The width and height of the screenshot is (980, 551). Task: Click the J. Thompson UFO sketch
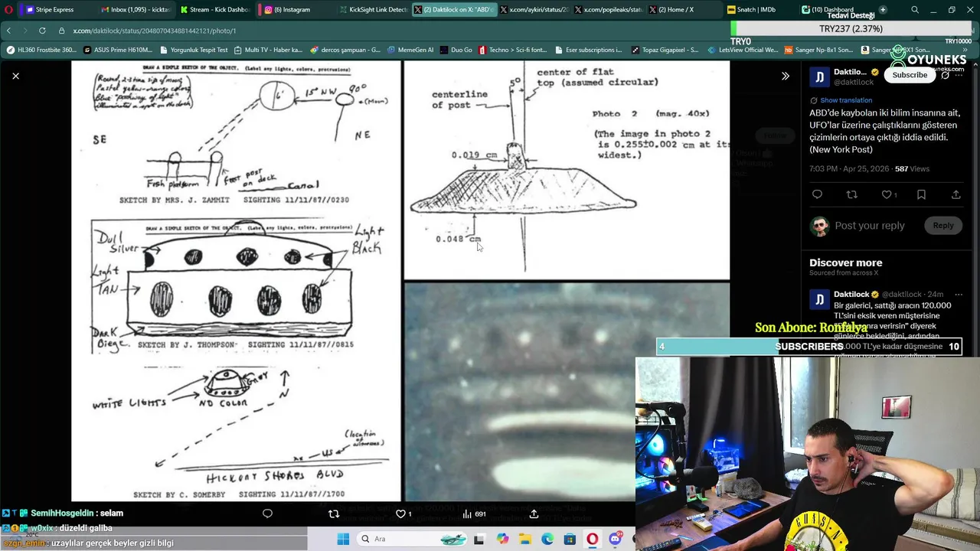(237, 285)
